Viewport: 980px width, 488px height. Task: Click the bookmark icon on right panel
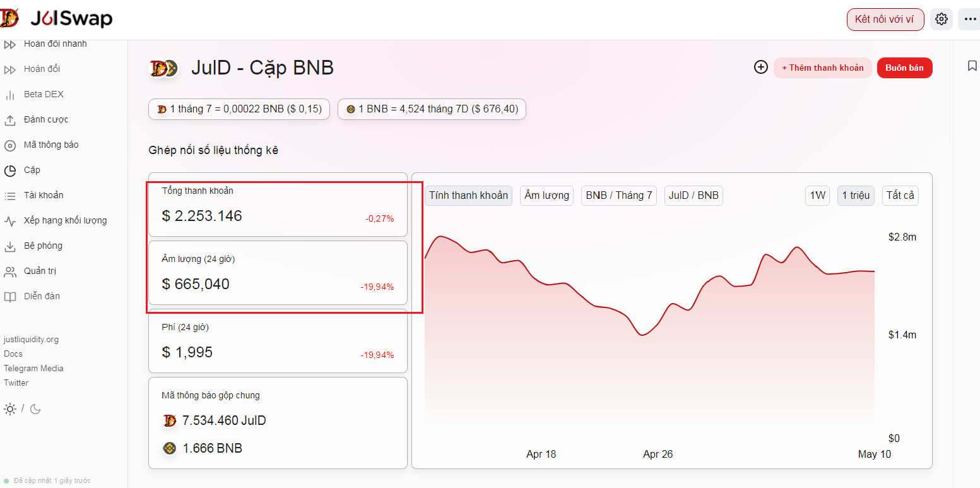coord(972,66)
